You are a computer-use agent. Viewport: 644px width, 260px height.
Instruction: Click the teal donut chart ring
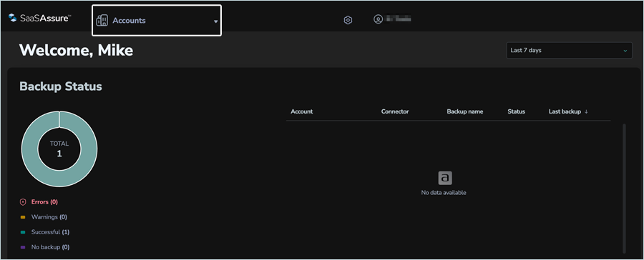pyautogui.click(x=29, y=149)
